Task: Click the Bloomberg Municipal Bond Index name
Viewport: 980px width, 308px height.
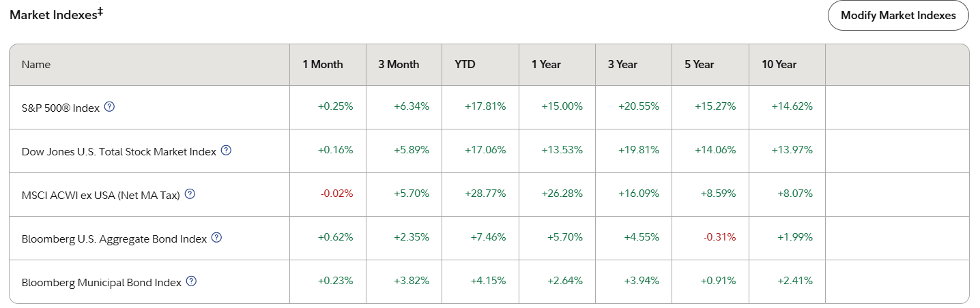Action: 102,282
